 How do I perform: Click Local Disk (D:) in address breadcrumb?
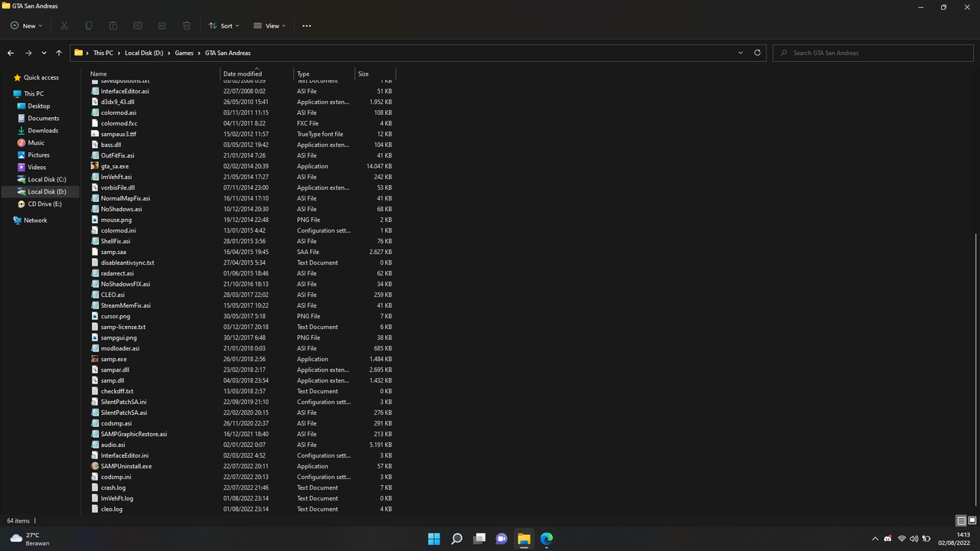pyautogui.click(x=144, y=53)
